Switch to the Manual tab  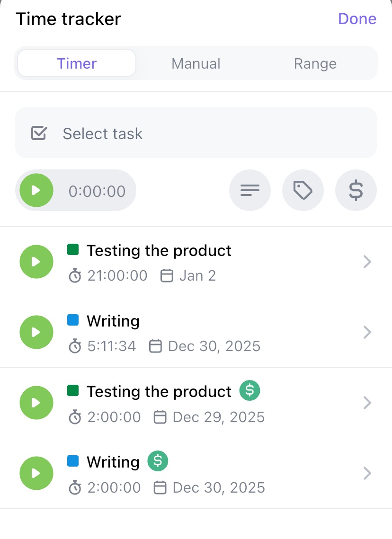[196, 63]
